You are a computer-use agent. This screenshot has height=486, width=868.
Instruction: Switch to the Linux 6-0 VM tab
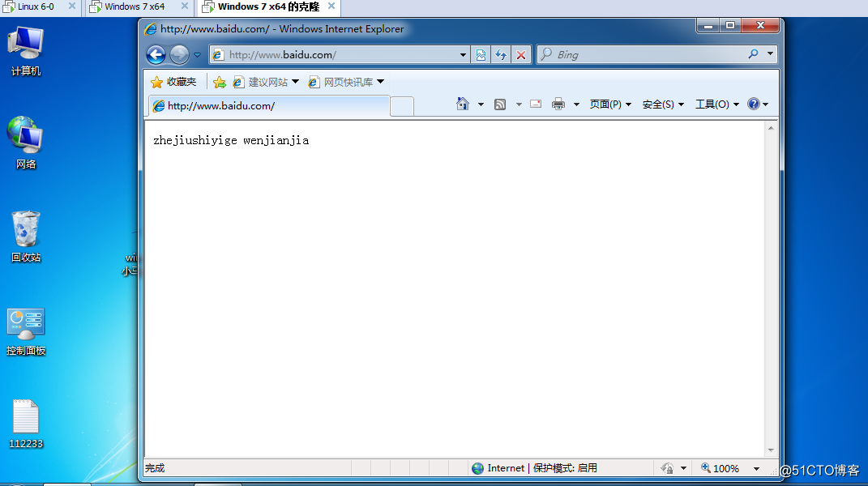coord(36,6)
